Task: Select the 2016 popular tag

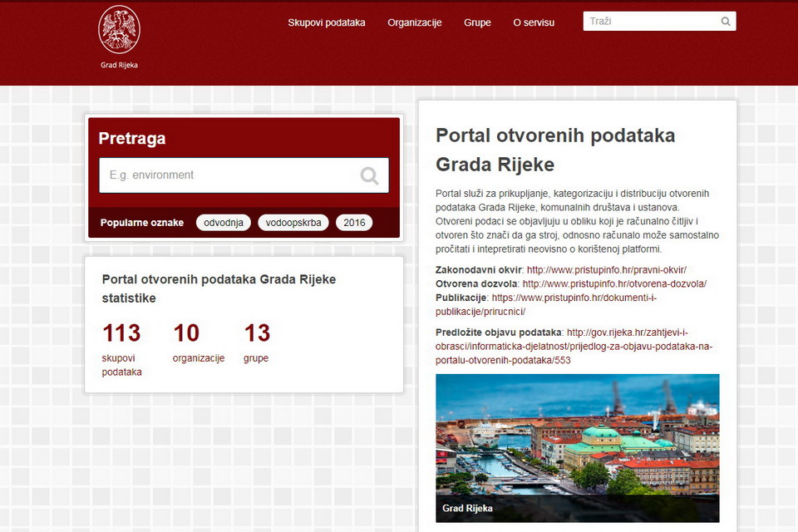Action: click(x=354, y=222)
